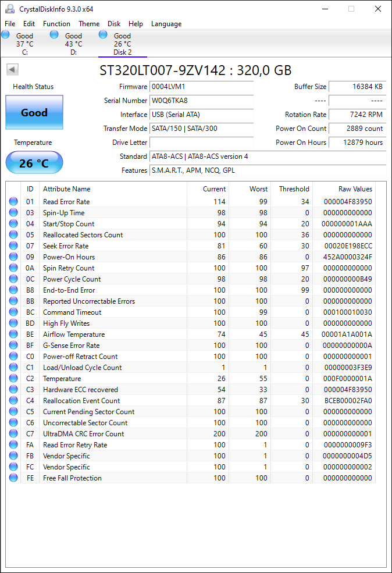Open the Language menu
Image resolution: width=392 pixels, height=573 pixels.
(x=166, y=24)
